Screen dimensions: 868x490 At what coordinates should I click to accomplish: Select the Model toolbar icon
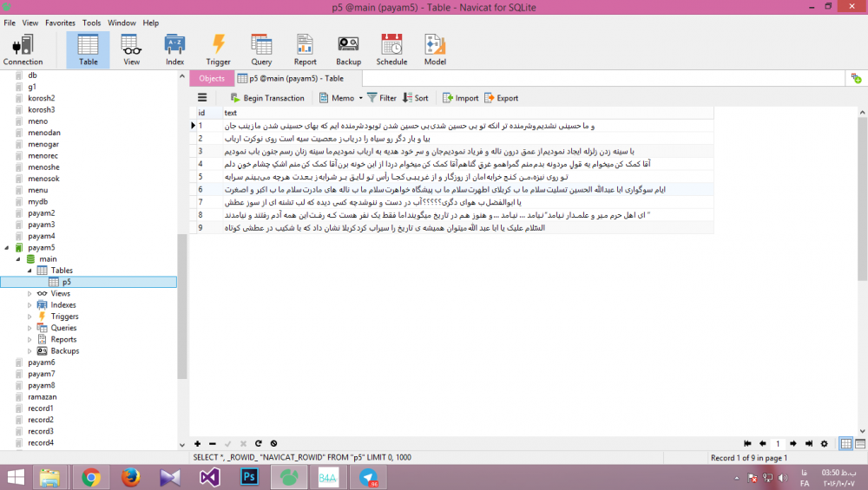pos(435,49)
